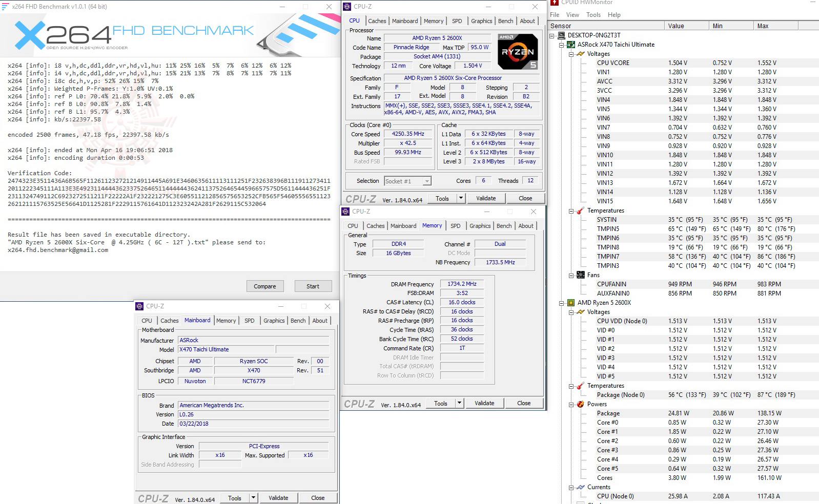The width and height of the screenshot is (819, 504).
Task: Collapse the DESKTOP-0NG2T3T tree node
Action: (552, 35)
